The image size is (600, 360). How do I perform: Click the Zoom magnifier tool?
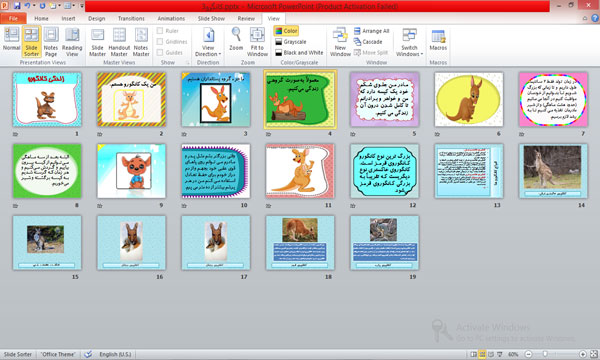click(x=236, y=39)
